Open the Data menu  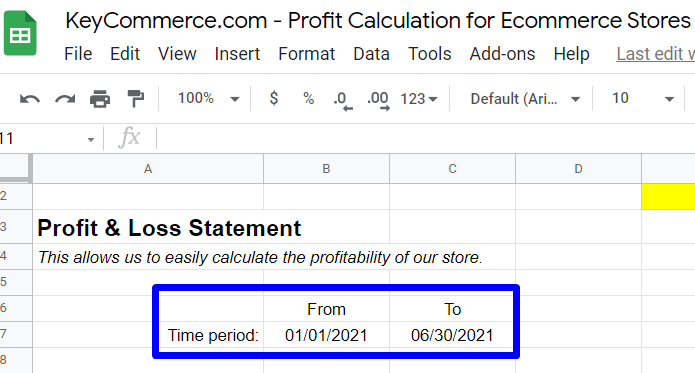(371, 54)
